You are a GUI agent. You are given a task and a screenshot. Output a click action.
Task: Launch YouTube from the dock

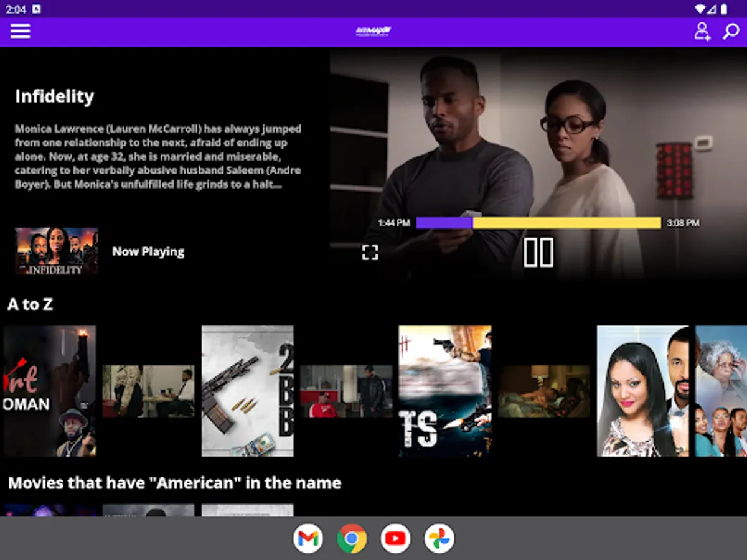[395, 539]
